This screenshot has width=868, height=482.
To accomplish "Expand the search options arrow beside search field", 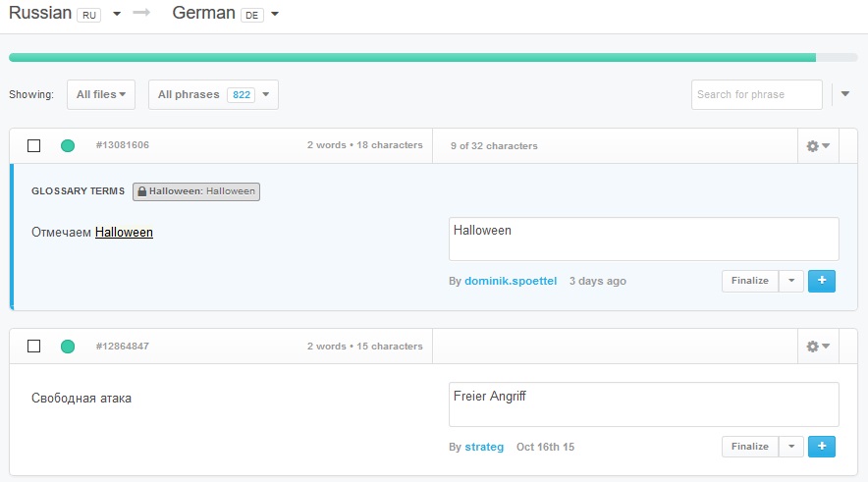I will point(845,94).
